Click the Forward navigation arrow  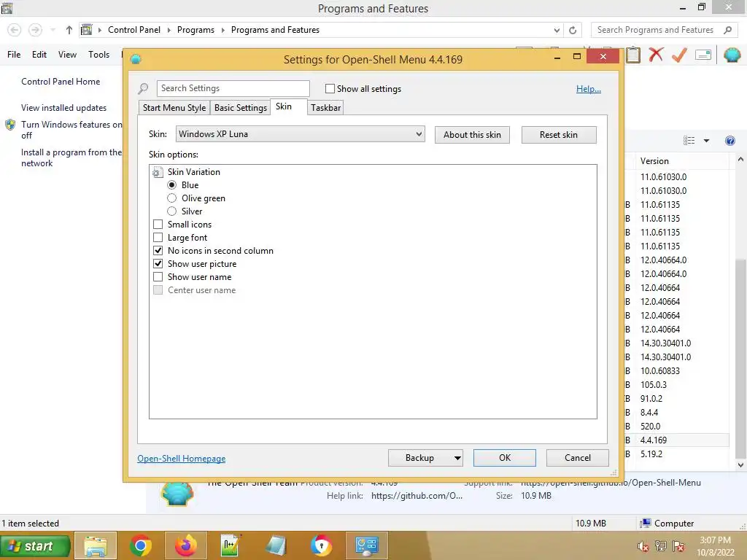pos(35,30)
